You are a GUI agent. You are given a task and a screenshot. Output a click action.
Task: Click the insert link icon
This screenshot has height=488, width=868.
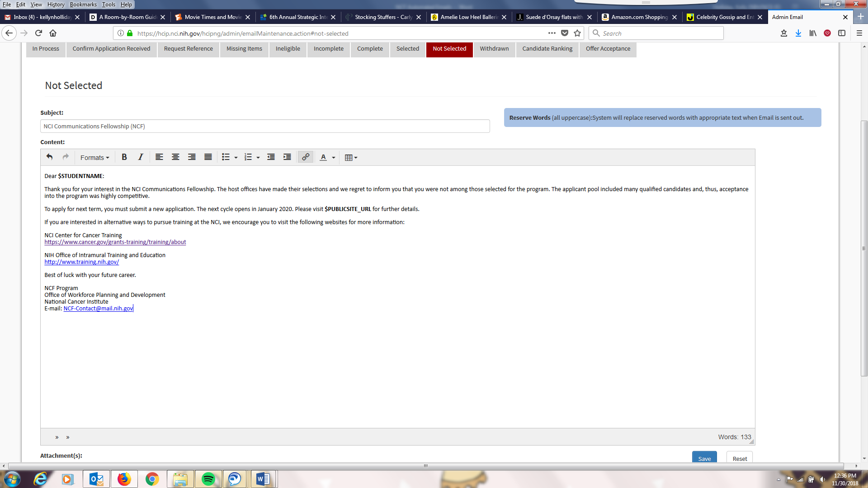(306, 157)
